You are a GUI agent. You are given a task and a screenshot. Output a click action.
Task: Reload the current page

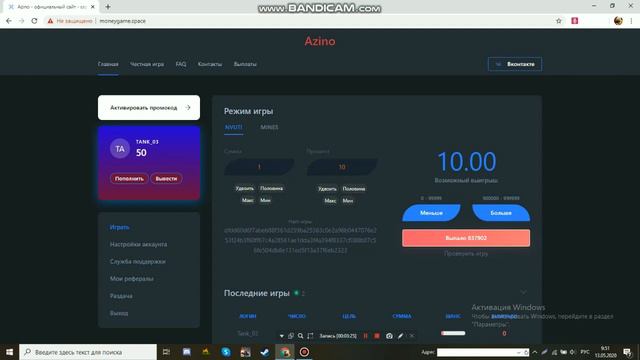tap(34, 21)
